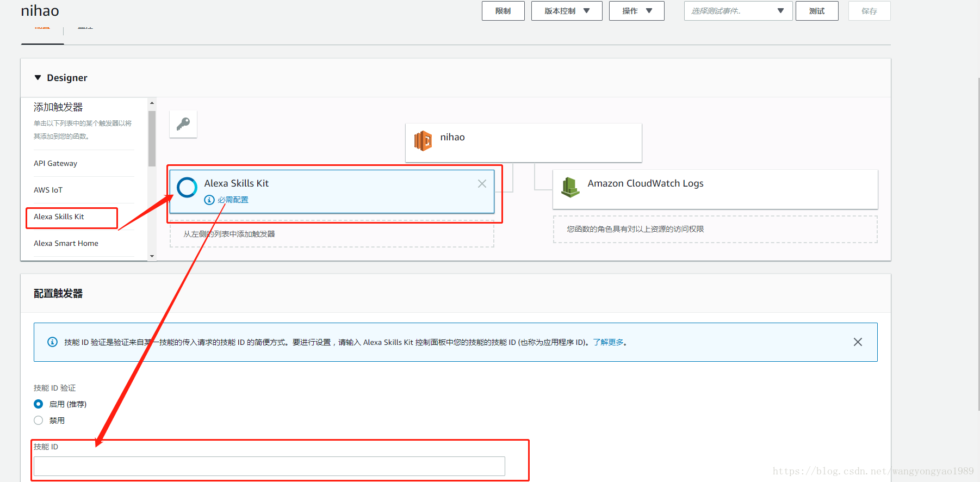Click the CloudWatch Logs service icon
980x482 pixels.
point(570,187)
